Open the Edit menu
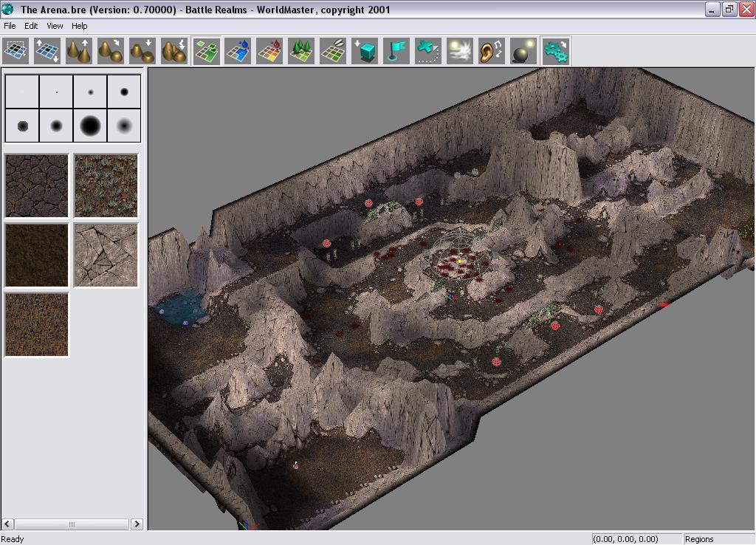This screenshot has width=756, height=545. (x=31, y=26)
